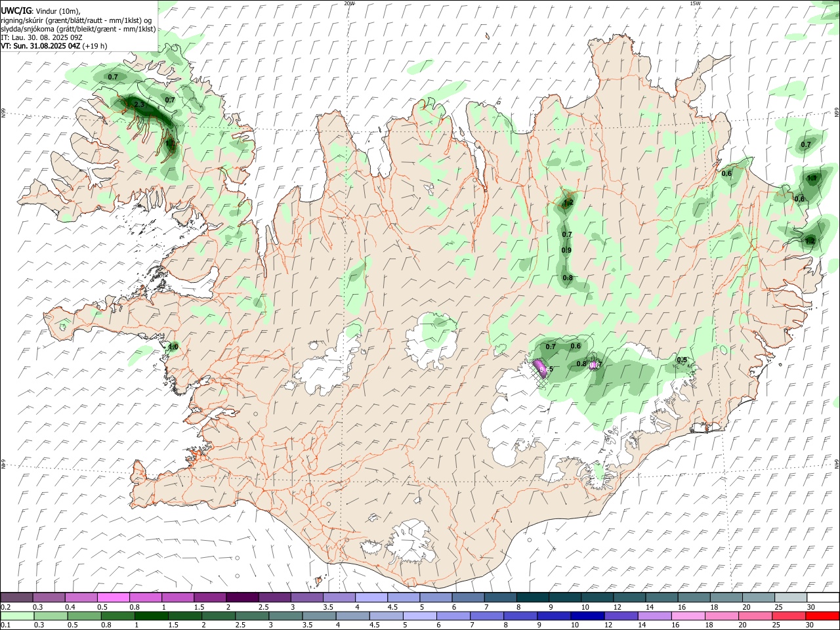This screenshot has width=840, height=630.
Task: Select bright red rain swatch after 30
Action: 822,616
